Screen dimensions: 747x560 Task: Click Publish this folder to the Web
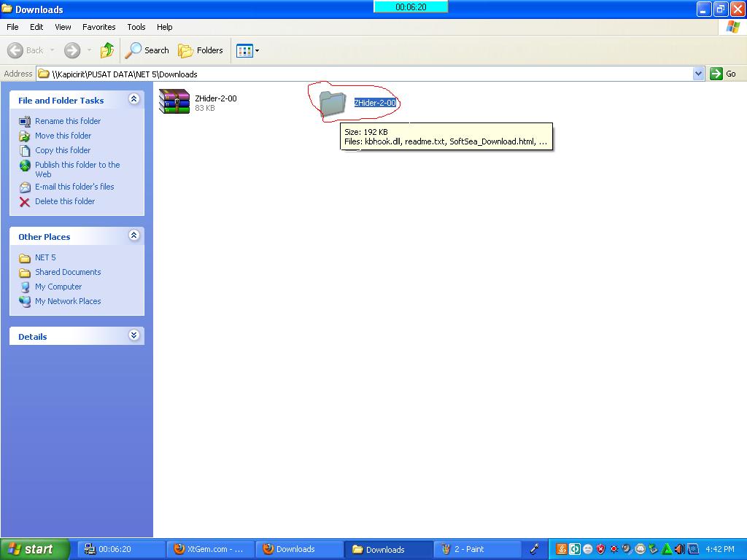77,169
